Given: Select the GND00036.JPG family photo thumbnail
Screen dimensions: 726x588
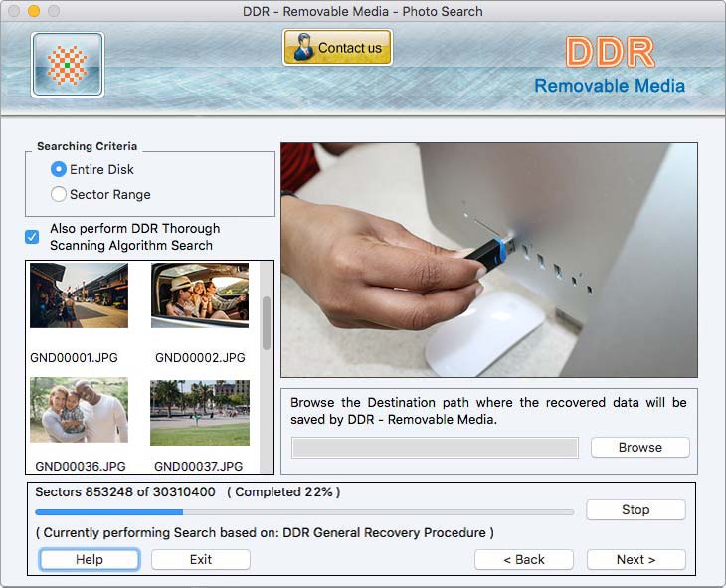Looking at the screenshot, I should 80,410.
